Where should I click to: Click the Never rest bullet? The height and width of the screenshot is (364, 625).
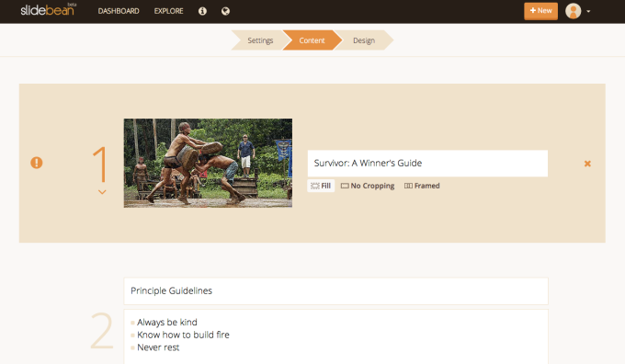point(158,347)
